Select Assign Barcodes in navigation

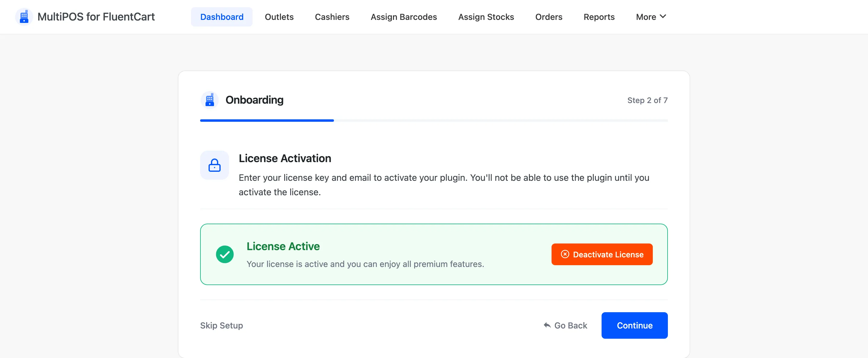404,17
